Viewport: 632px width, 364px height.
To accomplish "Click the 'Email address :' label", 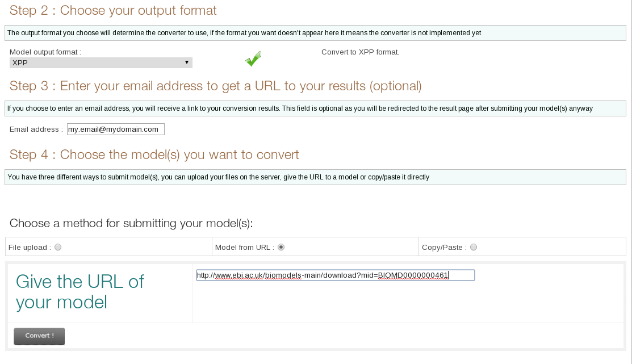I will point(36,129).
